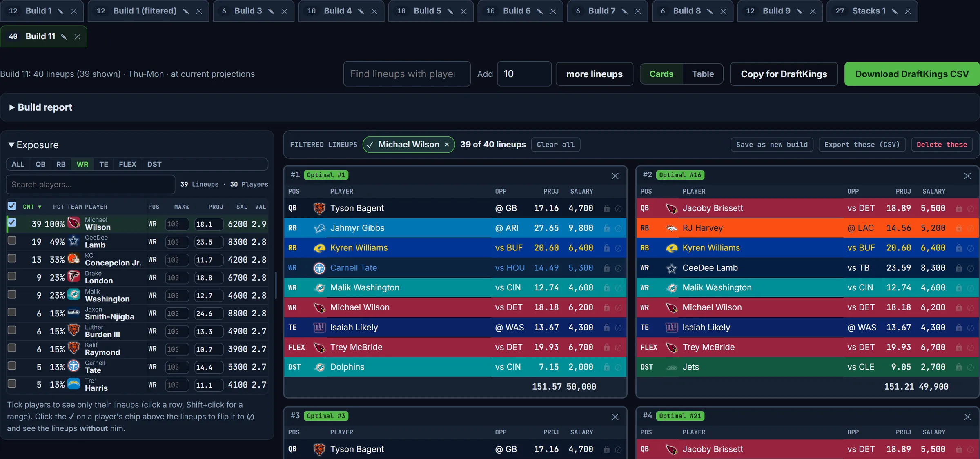Image resolution: width=980 pixels, height=459 pixels.
Task: Filter exposure by QB position
Action: (x=40, y=164)
